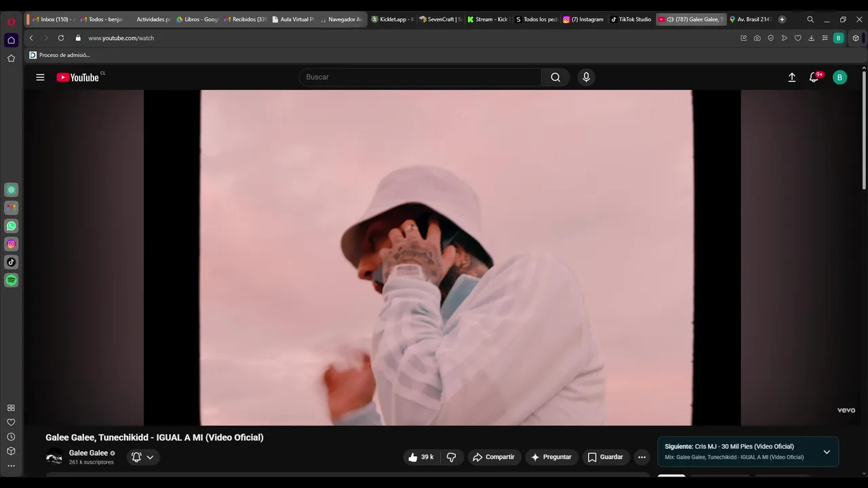The width and height of the screenshot is (868, 488).
Task: Go to the YouTube home logo
Action: pos(78,77)
